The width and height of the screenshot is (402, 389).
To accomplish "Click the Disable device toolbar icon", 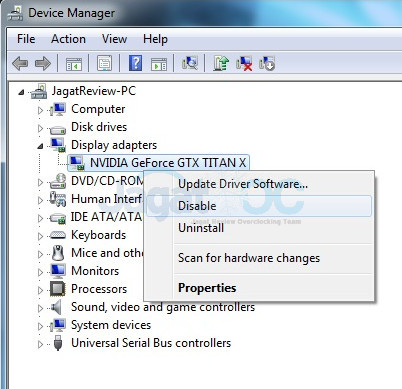I will [x=267, y=63].
